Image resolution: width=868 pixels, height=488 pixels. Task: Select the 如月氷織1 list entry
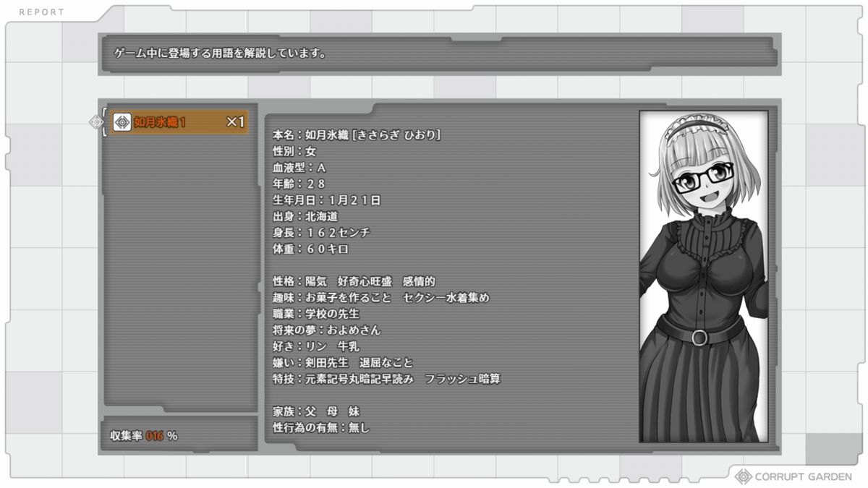(179, 122)
